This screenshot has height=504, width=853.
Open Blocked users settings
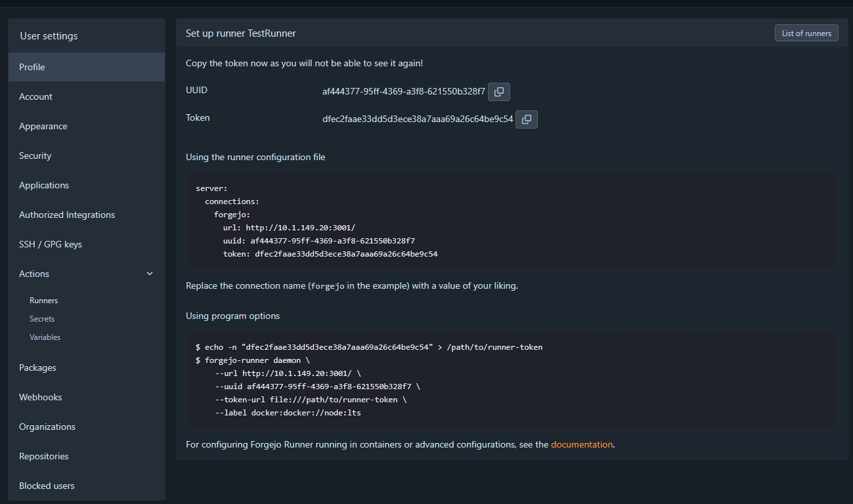[87, 486]
